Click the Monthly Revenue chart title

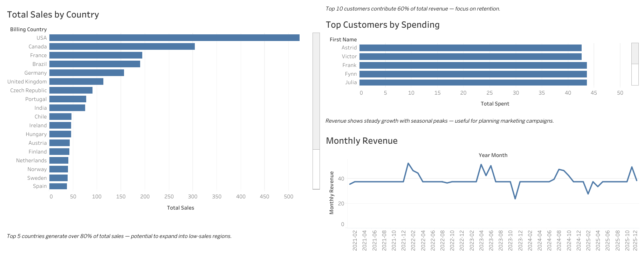362,141
